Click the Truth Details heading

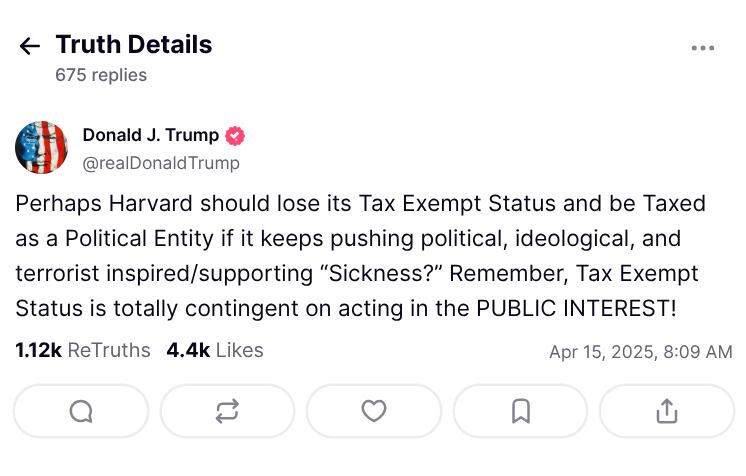[133, 45]
